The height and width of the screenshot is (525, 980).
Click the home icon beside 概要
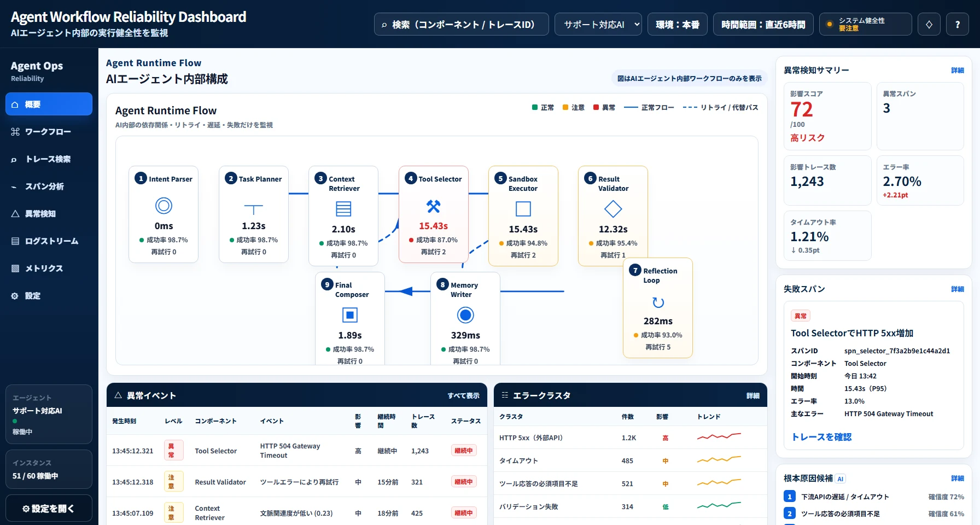pyautogui.click(x=15, y=104)
